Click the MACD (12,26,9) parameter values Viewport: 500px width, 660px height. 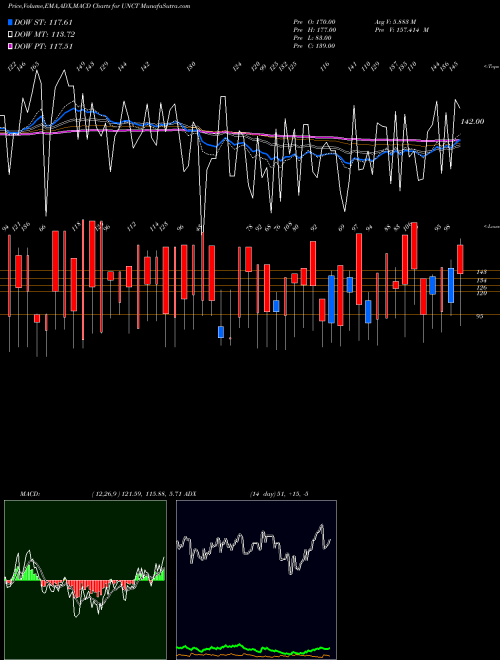point(137,494)
